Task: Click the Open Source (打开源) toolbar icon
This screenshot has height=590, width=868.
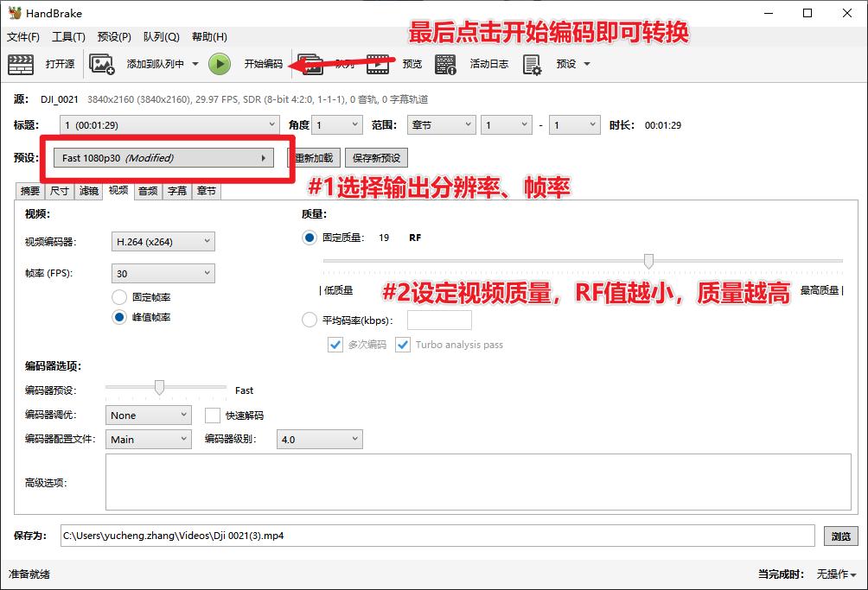Action: pyautogui.click(x=21, y=63)
